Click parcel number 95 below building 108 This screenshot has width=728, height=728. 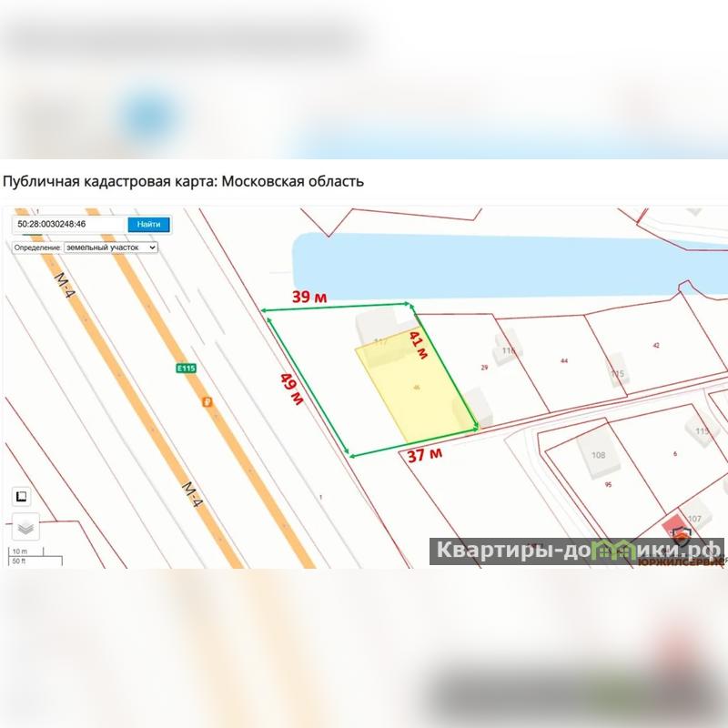point(608,484)
